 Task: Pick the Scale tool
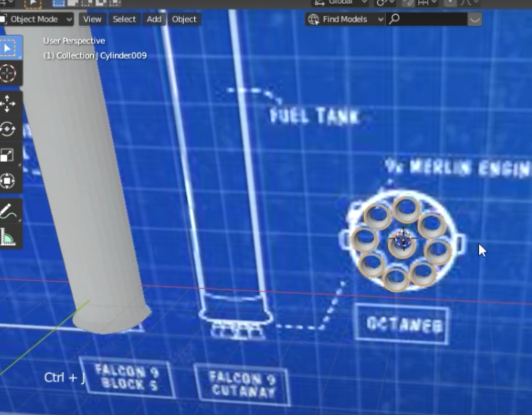pyautogui.click(x=8, y=155)
